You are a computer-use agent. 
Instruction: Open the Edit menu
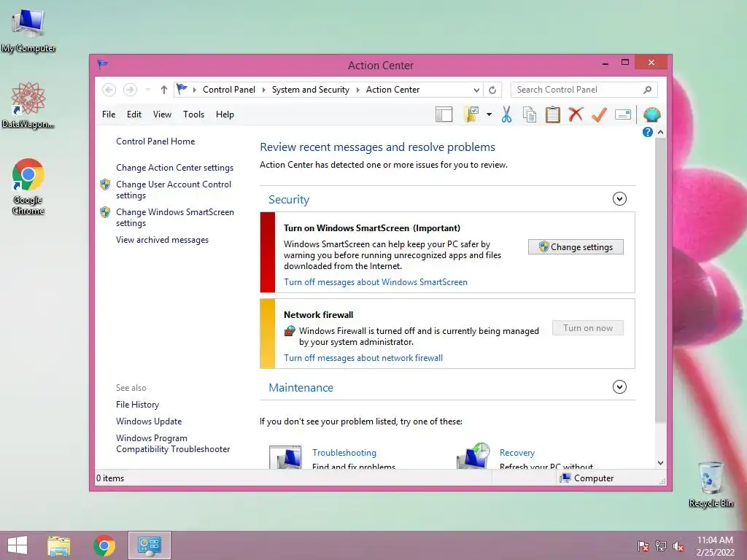134,114
